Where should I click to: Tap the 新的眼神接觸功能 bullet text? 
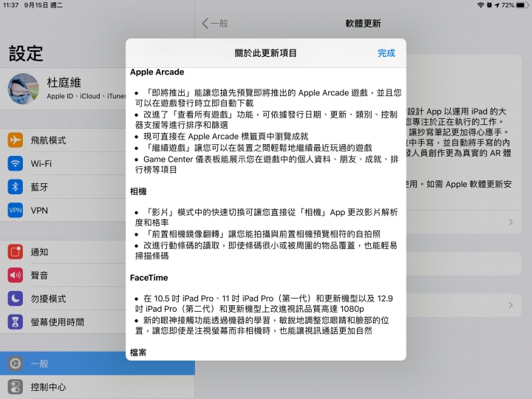tap(262, 325)
